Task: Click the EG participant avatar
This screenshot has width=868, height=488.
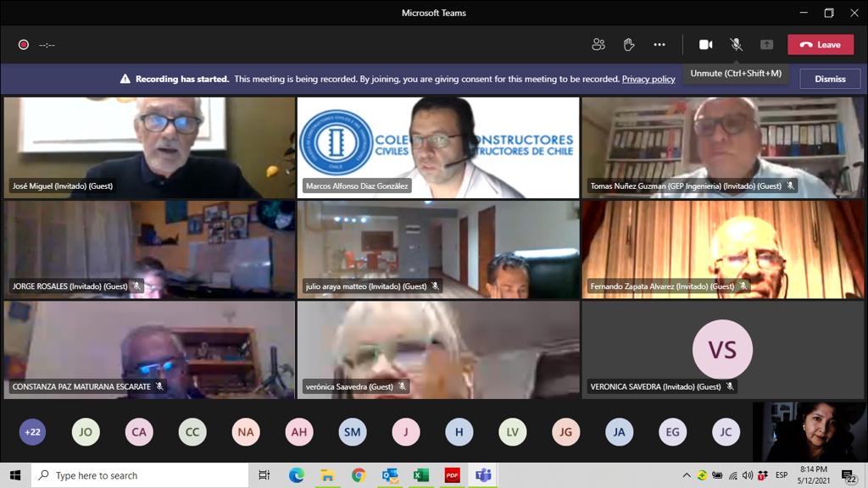Action: 672,432
